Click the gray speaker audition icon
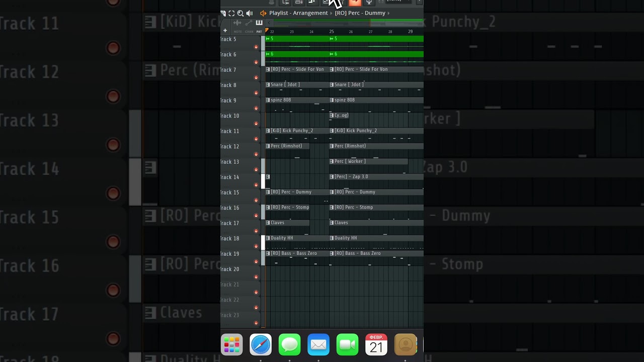 250,13
